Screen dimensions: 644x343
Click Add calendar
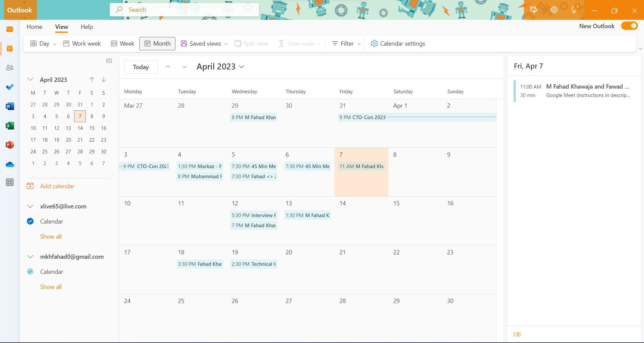(57, 186)
